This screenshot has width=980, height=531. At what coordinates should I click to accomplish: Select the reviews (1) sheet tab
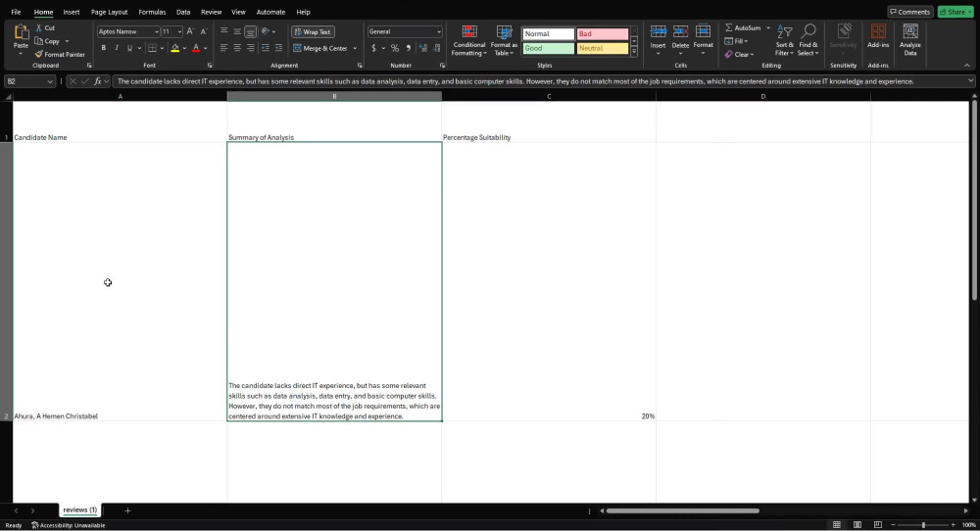coord(80,509)
